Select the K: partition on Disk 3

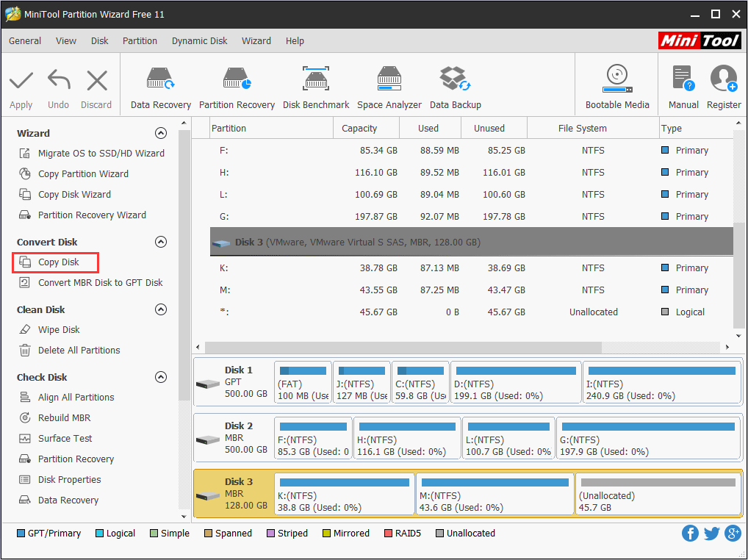point(343,494)
